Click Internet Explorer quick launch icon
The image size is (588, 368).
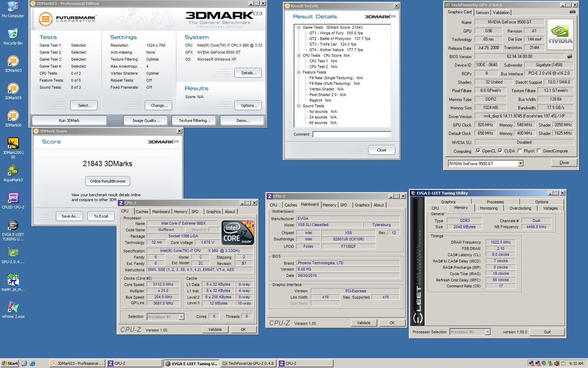pos(32,363)
